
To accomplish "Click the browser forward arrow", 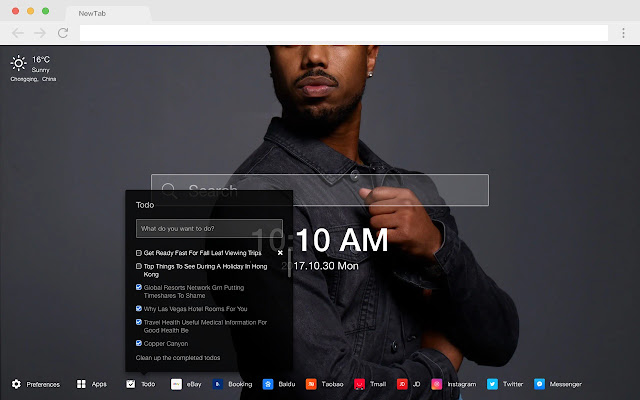I will 40,33.
